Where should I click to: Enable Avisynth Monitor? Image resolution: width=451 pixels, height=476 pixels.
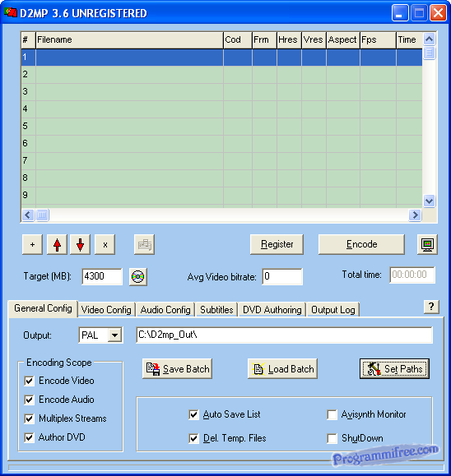click(332, 414)
